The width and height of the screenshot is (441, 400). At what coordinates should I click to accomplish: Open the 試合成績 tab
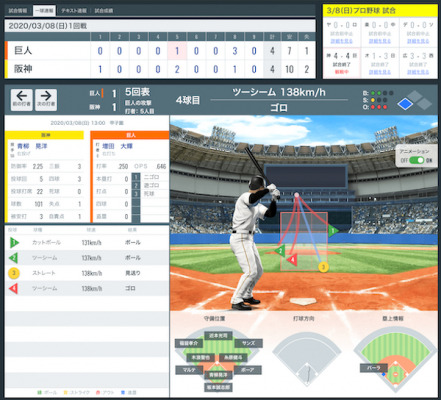[104, 11]
